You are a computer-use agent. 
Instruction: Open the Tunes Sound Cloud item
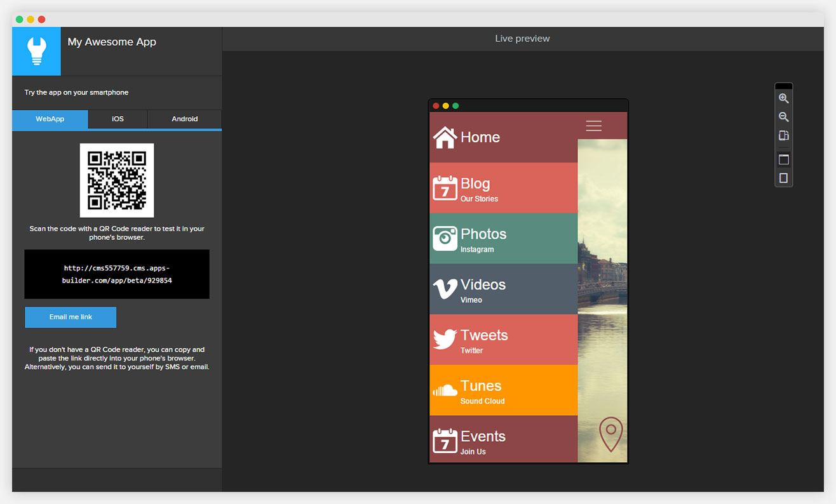click(503, 390)
